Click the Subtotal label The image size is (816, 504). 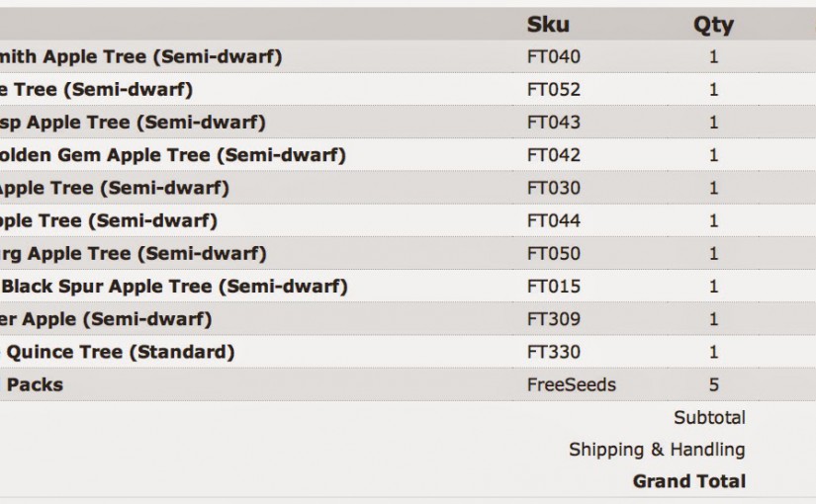pos(709,417)
